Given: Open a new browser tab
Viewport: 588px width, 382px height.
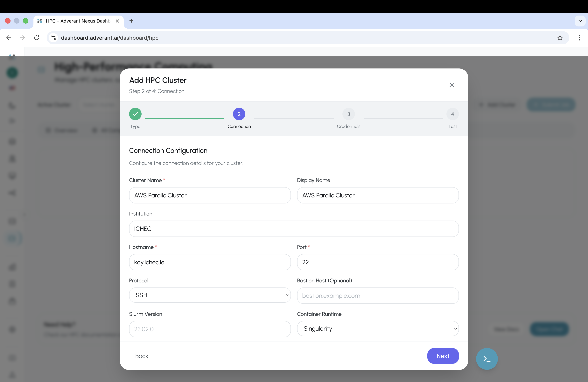Looking at the screenshot, I should click(131, 21).
